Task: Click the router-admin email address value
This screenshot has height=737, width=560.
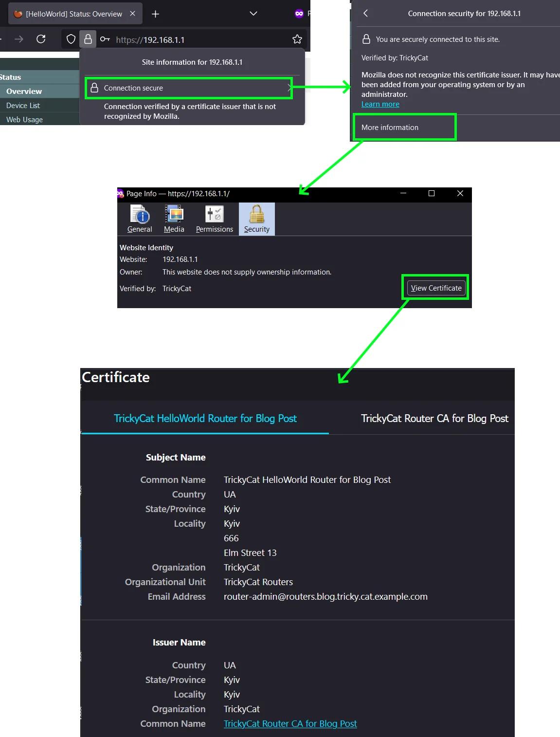Action: (x=325, y=597)
